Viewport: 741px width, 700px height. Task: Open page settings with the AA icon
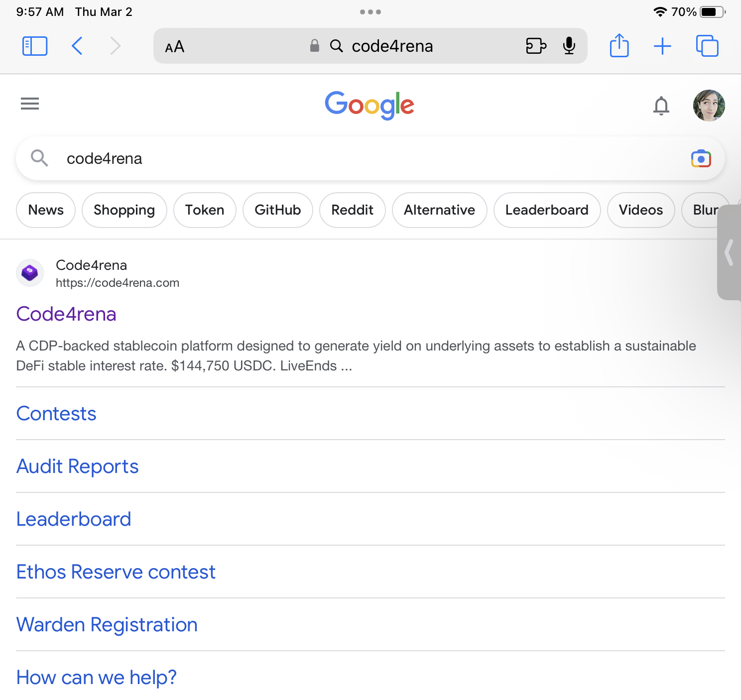(174, 46)
